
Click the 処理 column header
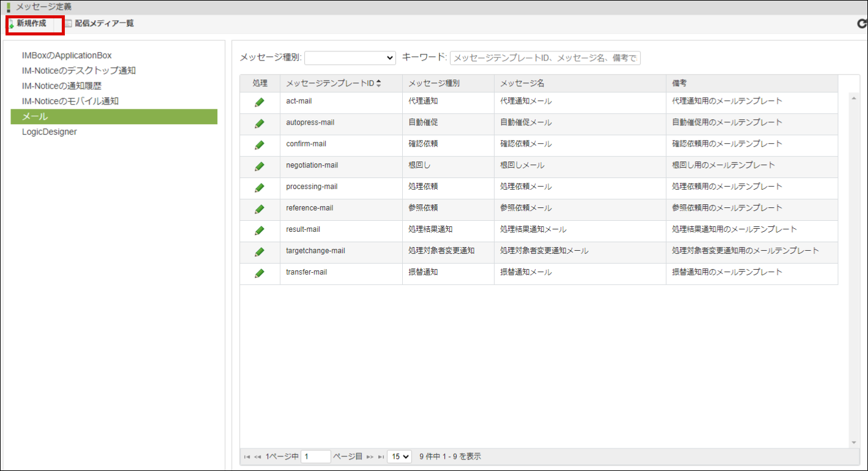pos(260,83)
